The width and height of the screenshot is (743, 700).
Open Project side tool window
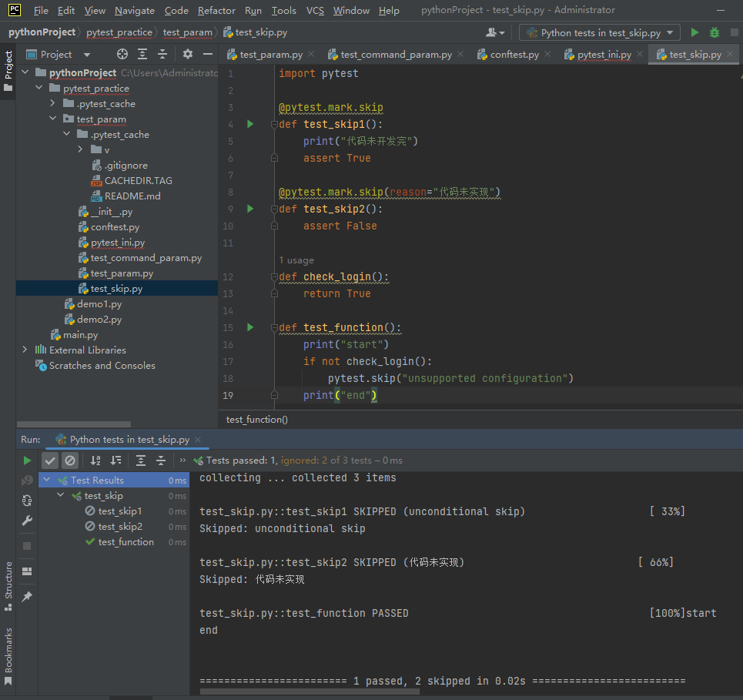coord(8,71)
